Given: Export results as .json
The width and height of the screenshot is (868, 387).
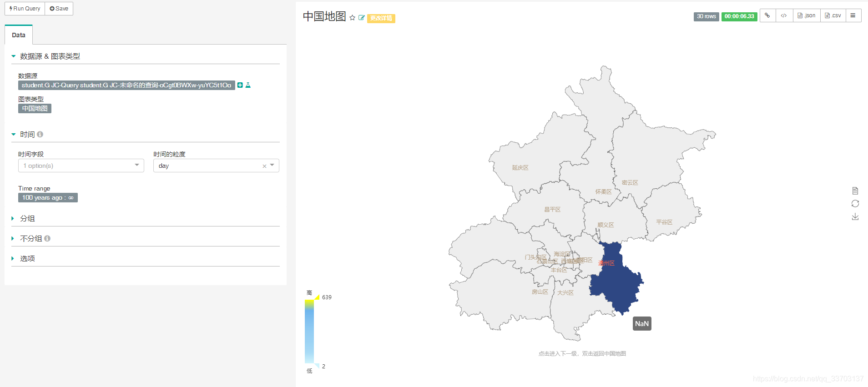Looking at the screenshot, I should pos(807,15).
